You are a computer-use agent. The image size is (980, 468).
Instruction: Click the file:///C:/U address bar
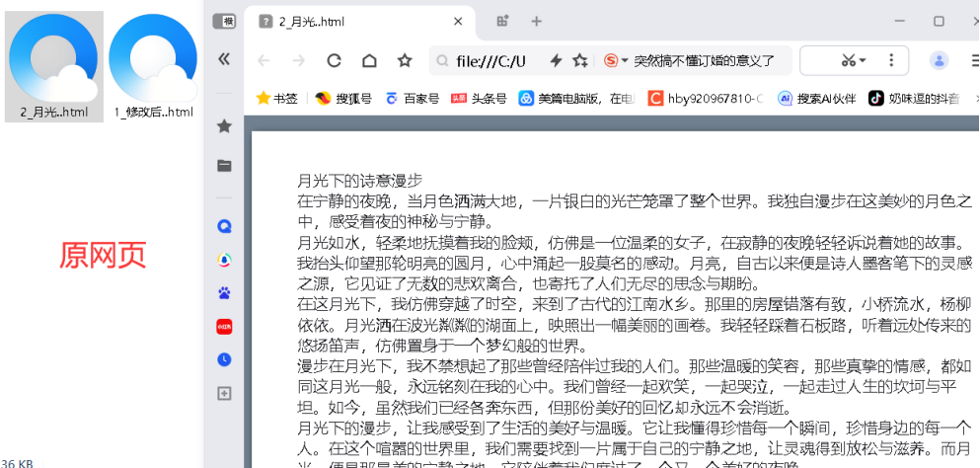coord(490,61)
